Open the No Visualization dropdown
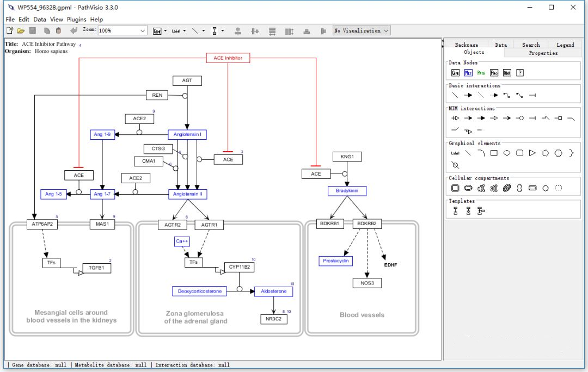The width and height of the screenshot is (588, 372). pos(362,30)
